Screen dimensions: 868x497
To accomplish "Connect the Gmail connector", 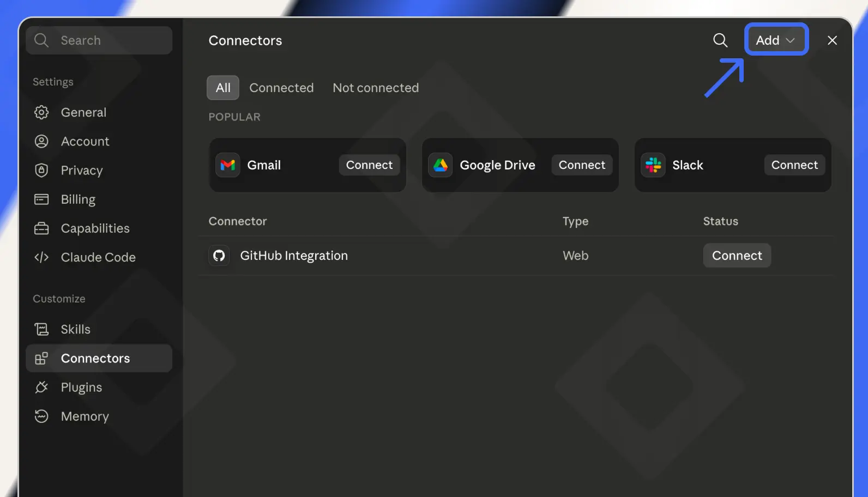I will [369, 165].
